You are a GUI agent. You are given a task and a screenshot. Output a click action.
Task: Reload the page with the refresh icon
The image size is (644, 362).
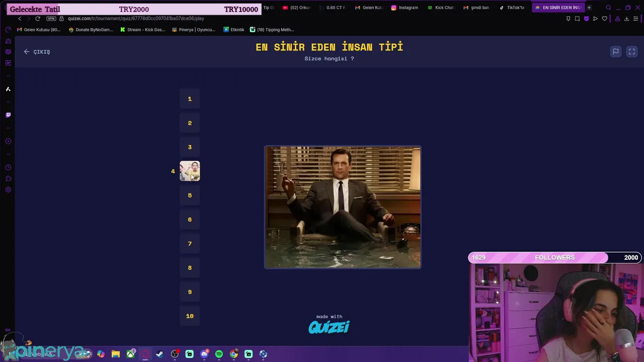pyautogui.click(x=37, y=19)
